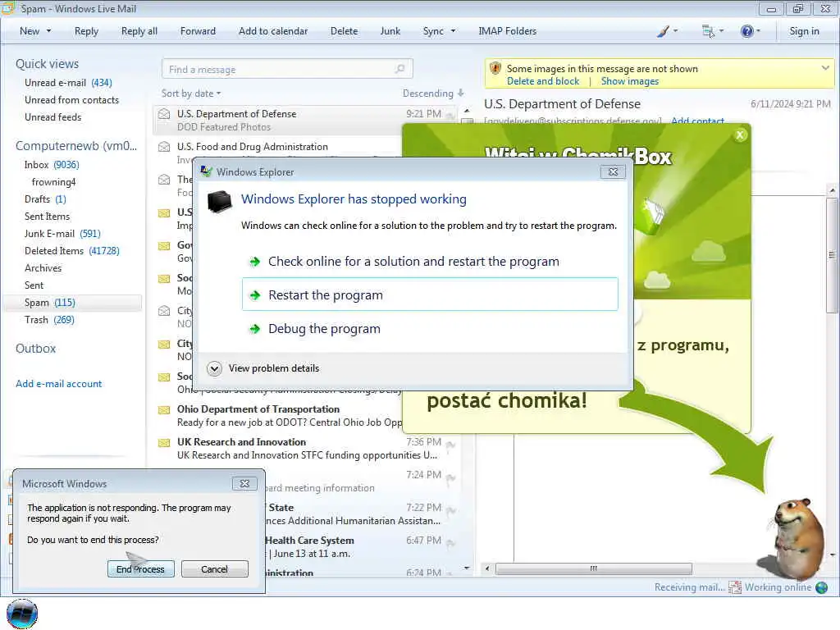This screenshot has height=630, width=840.
Task: Click the reading pane vertical scrollbar thumb
Action: (831, 255)
